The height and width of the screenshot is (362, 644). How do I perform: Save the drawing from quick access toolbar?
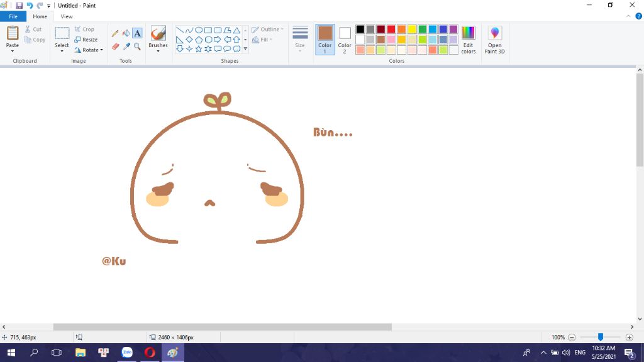pyautogui.click(x=19, y=5)
